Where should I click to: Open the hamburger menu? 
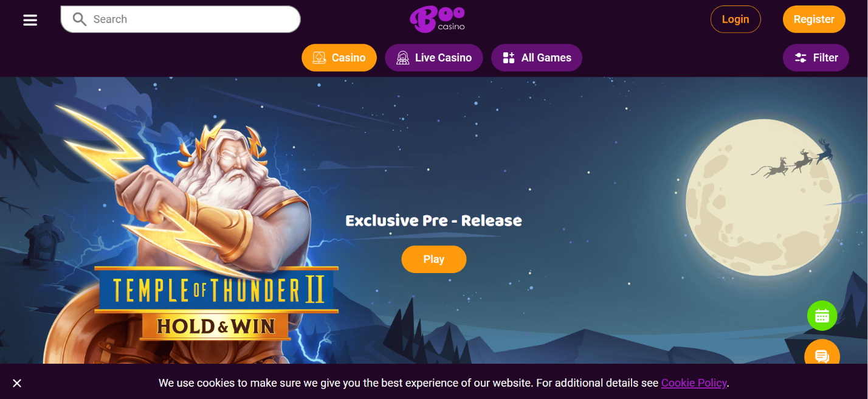[x=30, y=20]
